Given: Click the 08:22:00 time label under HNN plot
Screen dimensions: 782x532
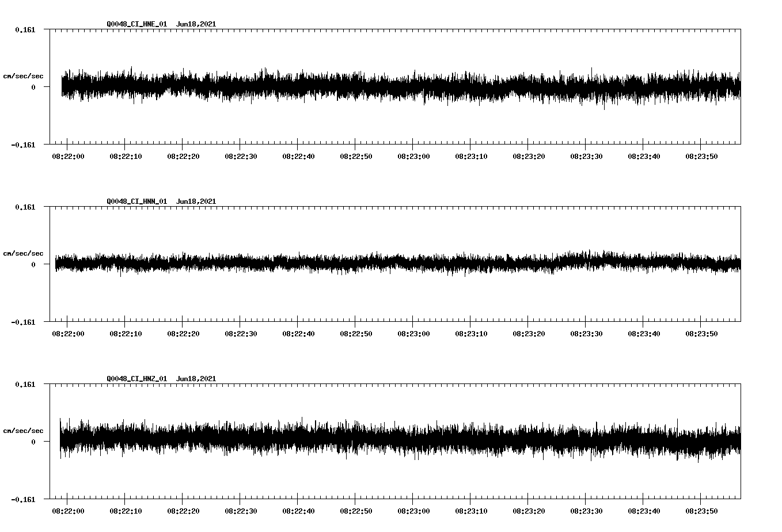Looking at the screenshot, I should 68,333.
